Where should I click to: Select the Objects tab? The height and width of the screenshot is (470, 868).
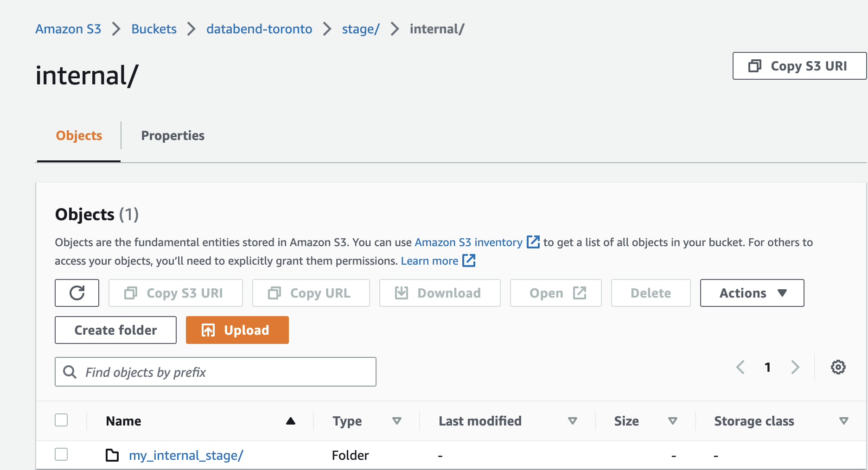click(79, 135)
